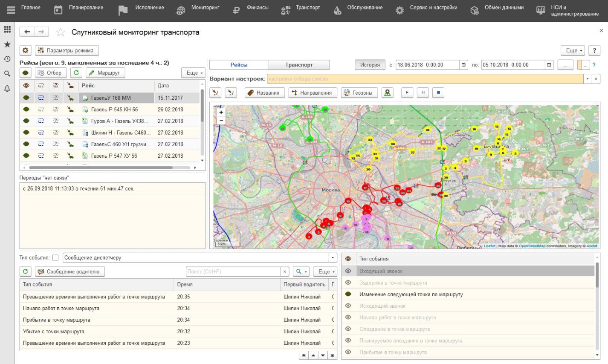Enable the Тип события checkbox

pos(55,258)
